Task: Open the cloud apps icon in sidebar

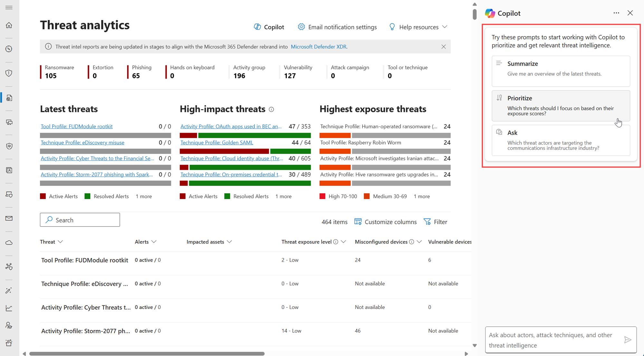Action: point(9,243)
